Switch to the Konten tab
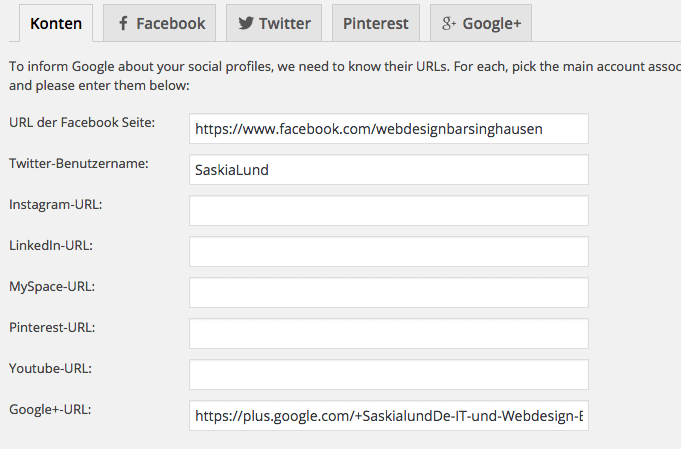Image resolution: width=681 pixels, height=449 pixels. click(49, 23)
